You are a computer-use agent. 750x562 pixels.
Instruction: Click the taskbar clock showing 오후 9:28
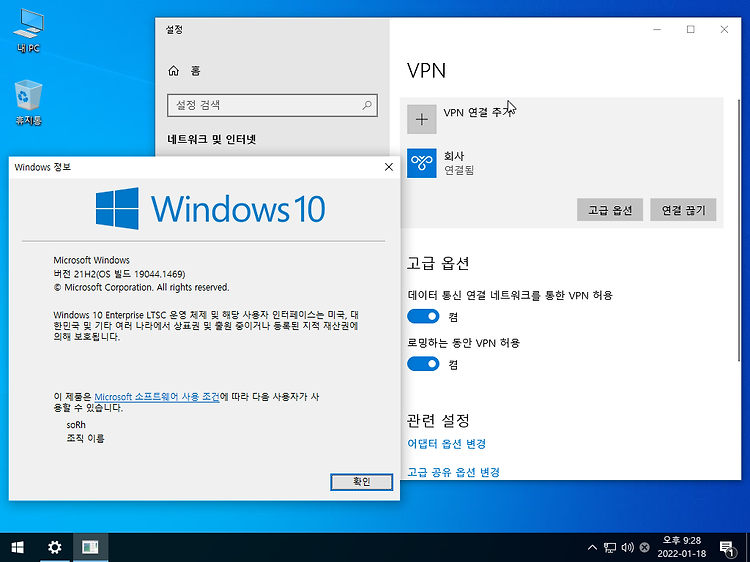point(682,547)
